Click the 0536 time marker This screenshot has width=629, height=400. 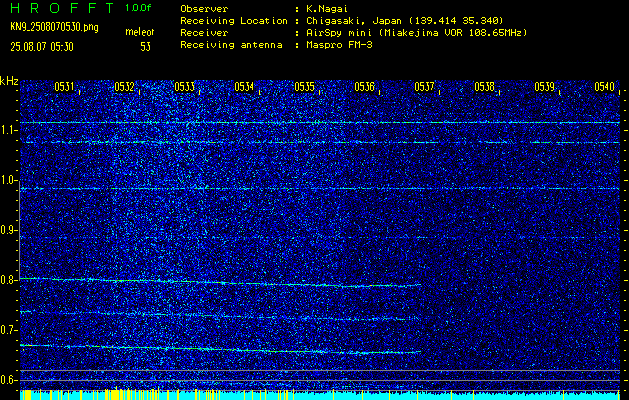[x=364, y=87]
